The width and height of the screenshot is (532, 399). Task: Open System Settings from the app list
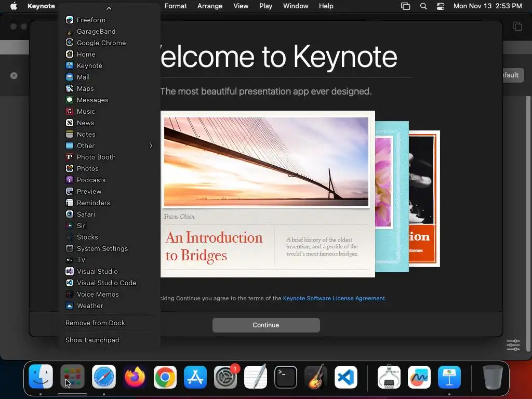pyautogui.click(x=109, y=248)
